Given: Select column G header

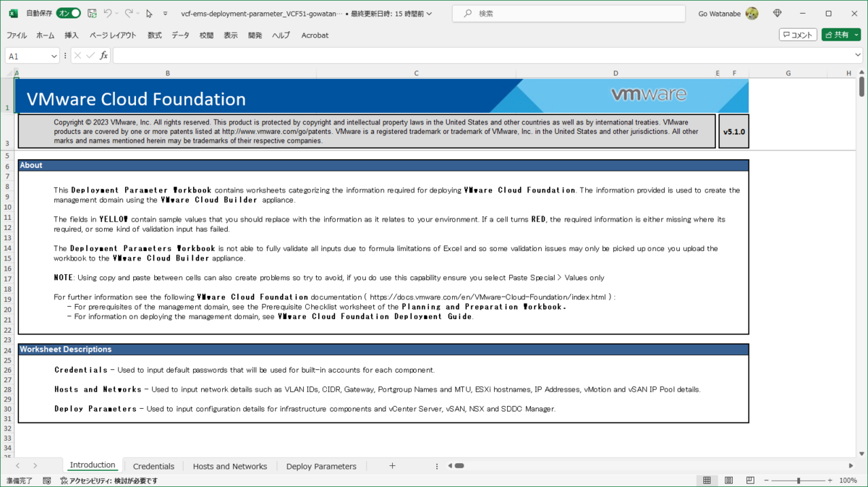Looking at the screenshot, I should 788,73.
